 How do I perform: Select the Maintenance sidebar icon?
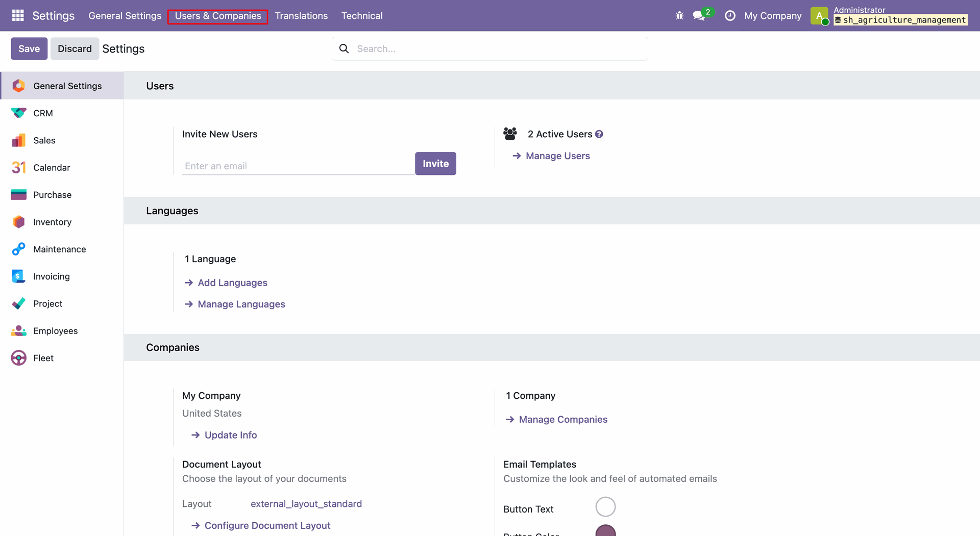(x=19, y=249)
